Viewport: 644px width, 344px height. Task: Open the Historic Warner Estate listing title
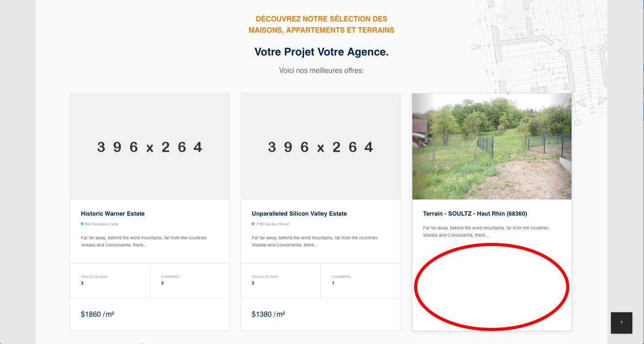tap(113, 214)
